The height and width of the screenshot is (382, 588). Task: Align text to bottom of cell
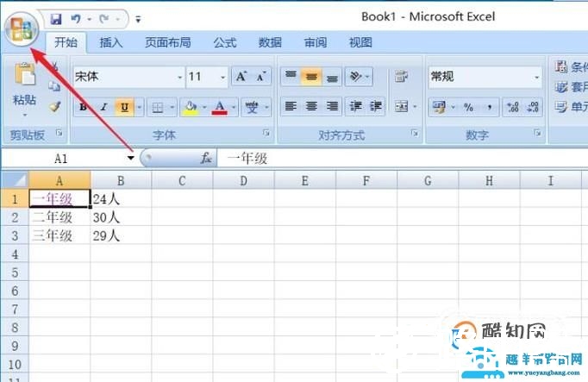(332, 77)
